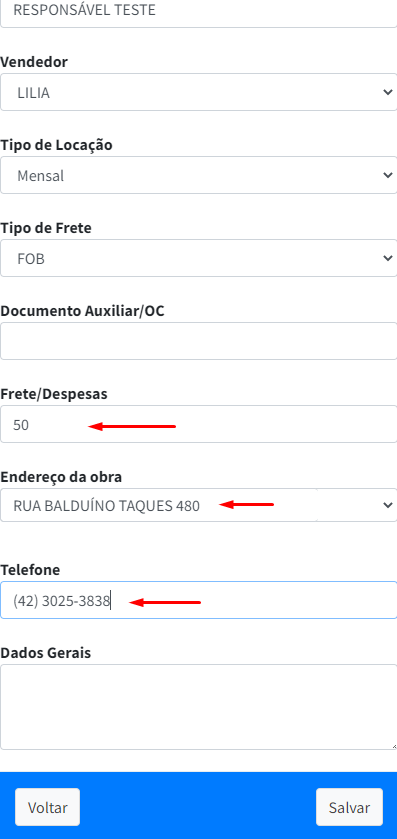Open the dropdown arrow beside Endereço da obra
This screenshot has width=397, height=839.
click(x=388, y=505)
